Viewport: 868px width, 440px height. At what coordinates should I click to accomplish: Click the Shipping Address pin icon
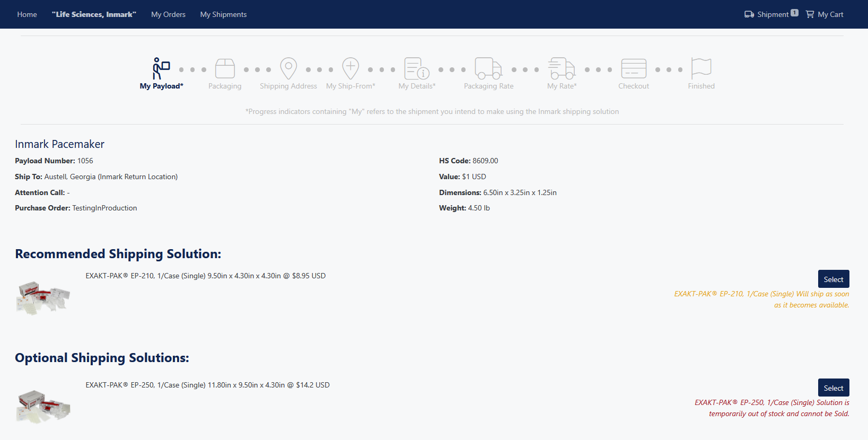(x=288, y=68)
